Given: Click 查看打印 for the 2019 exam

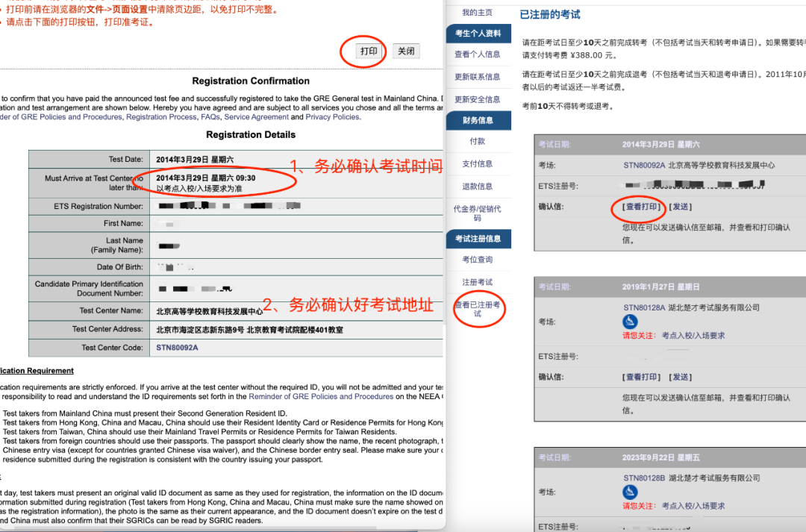Looking at the screenshot, I should pyautogui.click(x=641, y=378).
